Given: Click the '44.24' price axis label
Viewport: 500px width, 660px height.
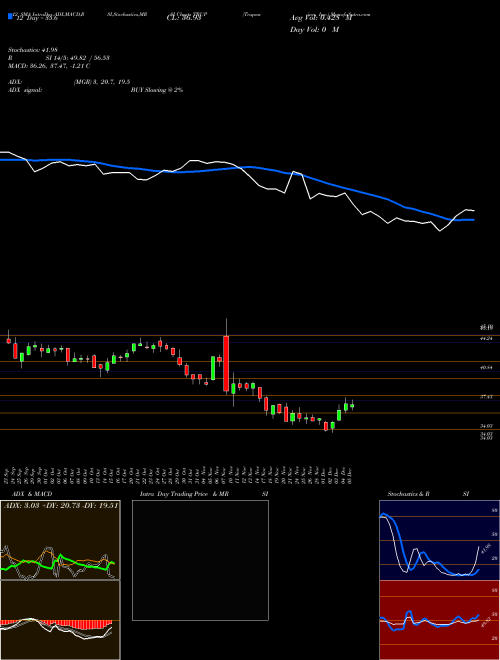Looking at the screenshot, I should click(x=486, y=338).
